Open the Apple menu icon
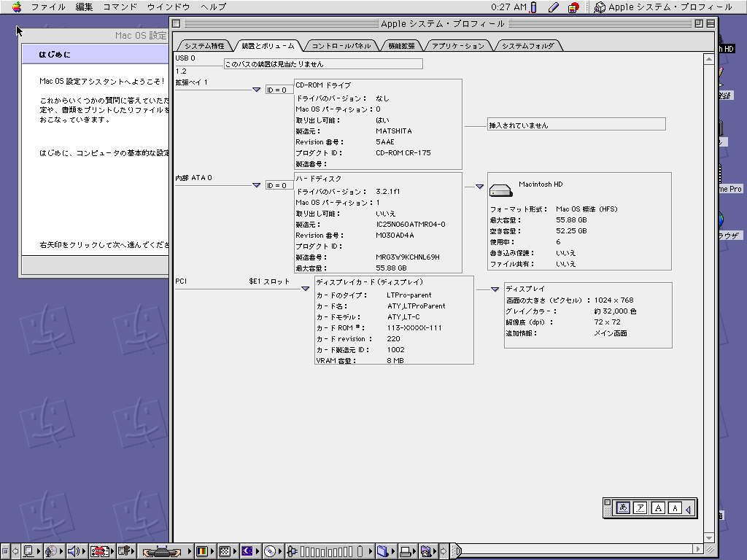 [x=17, y=7]
